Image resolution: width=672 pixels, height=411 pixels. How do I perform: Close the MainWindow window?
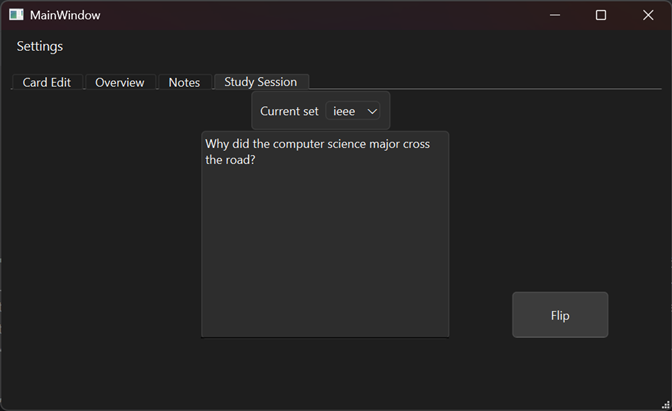pyautogui.click(x=648, y=15)
